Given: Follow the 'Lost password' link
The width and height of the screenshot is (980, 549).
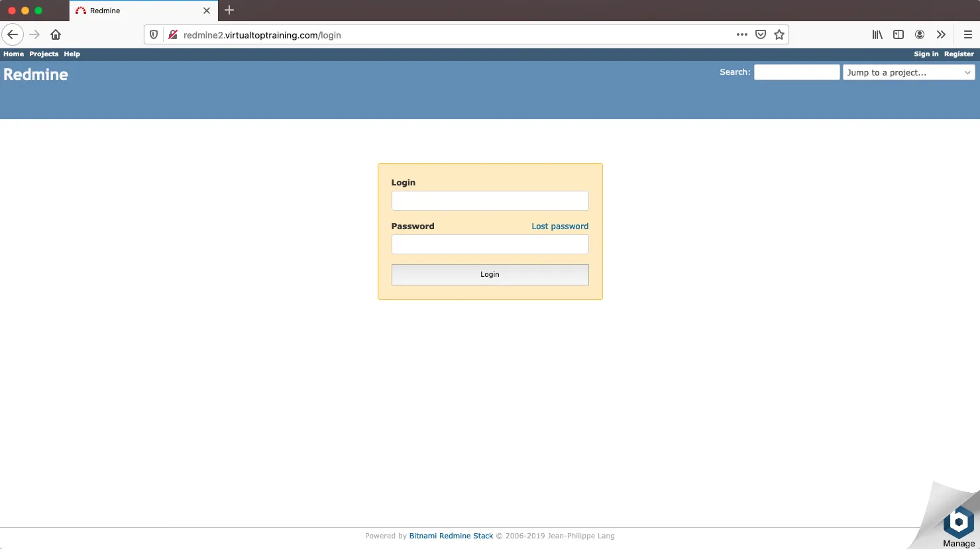Looking at the screenshot, I should pyautogui.click(x=559, y=226).
